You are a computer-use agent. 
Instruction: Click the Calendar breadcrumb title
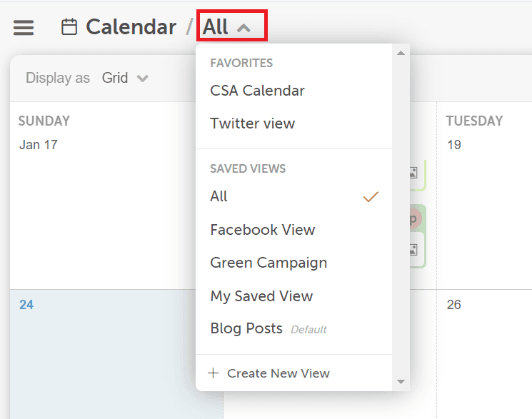pos(131,27)
